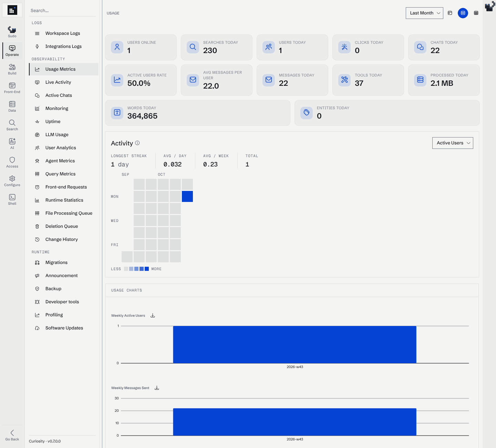This screenshot has width=496, height=448.
Task: Select the Build sidebar icon
Action: point(12,69)
